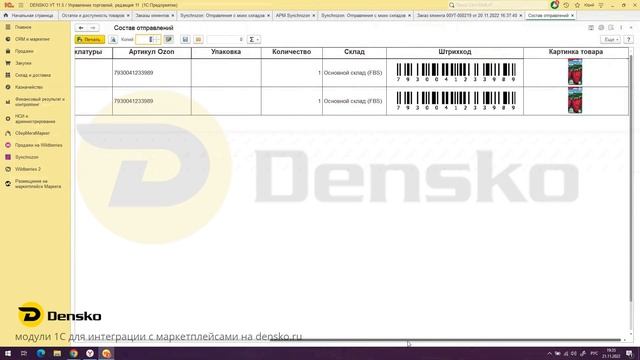
Task: Click the 1C main menu logo
Action: [9, 5]
